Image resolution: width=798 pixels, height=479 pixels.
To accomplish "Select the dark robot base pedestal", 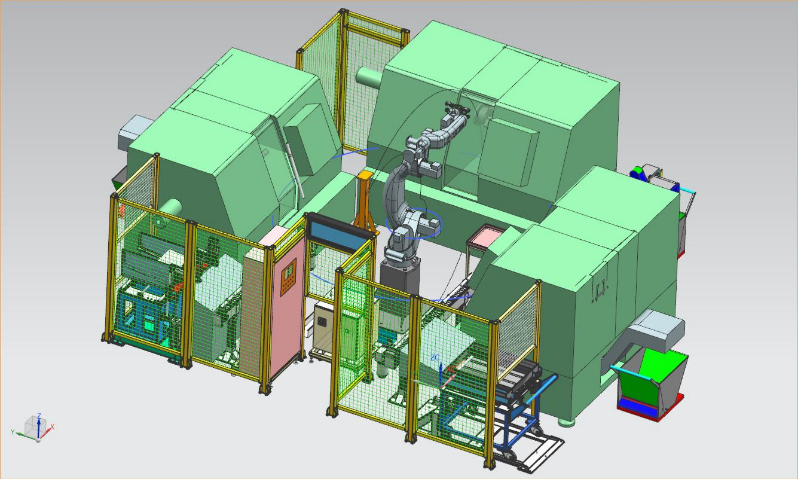I will pos(398,274).
